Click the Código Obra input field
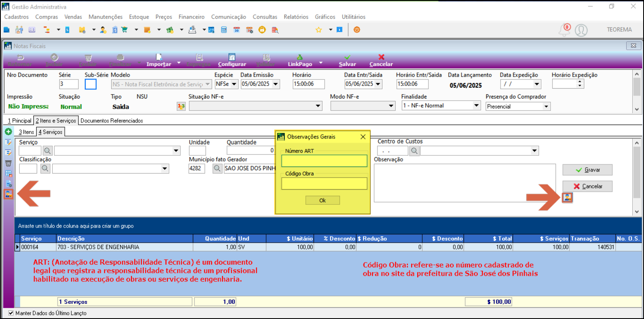This screenshot has width=644, height=319. [324, 183]
